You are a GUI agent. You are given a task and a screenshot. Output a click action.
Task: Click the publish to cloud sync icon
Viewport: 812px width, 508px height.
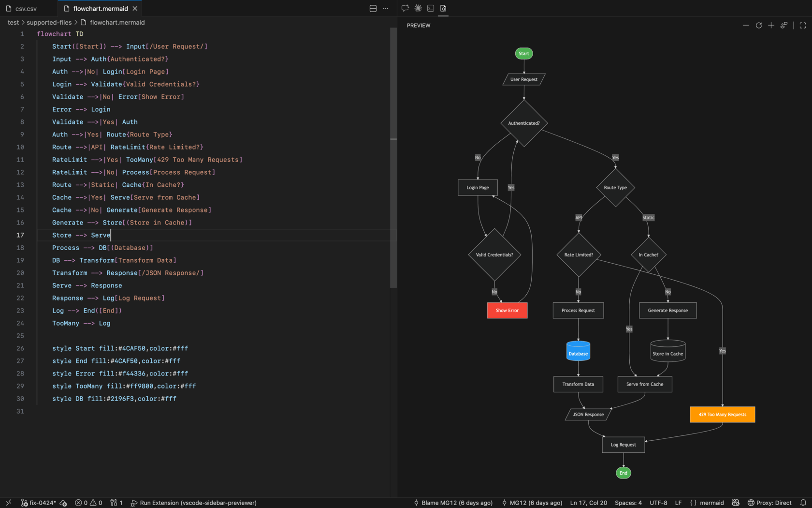pos(63,503)
